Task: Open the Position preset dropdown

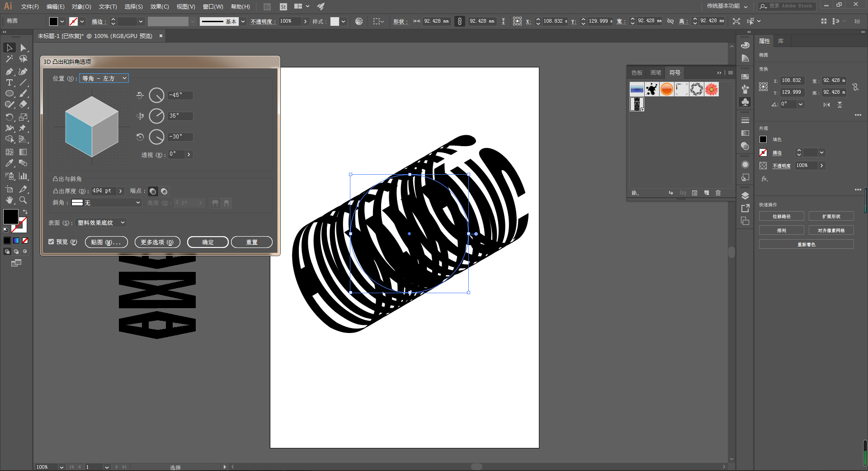Action: coord(104,78)
